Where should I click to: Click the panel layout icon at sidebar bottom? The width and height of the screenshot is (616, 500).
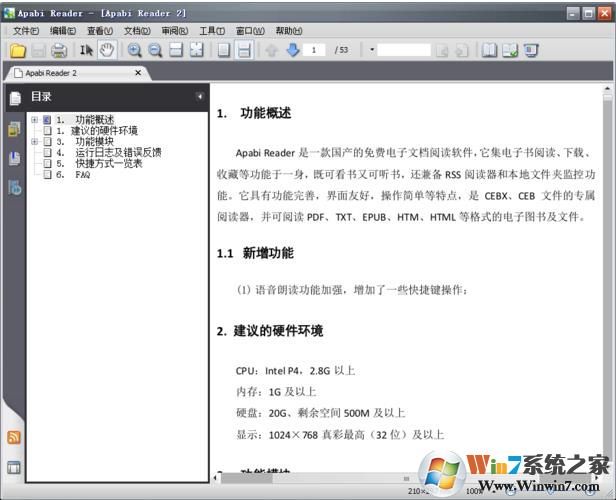tap(14, 467)
